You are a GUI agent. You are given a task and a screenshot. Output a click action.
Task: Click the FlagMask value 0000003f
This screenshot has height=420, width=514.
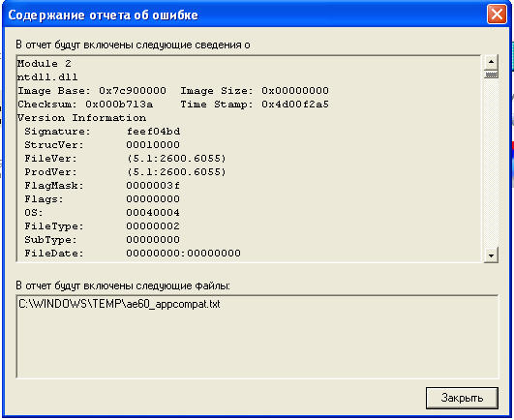pos(153,186)
